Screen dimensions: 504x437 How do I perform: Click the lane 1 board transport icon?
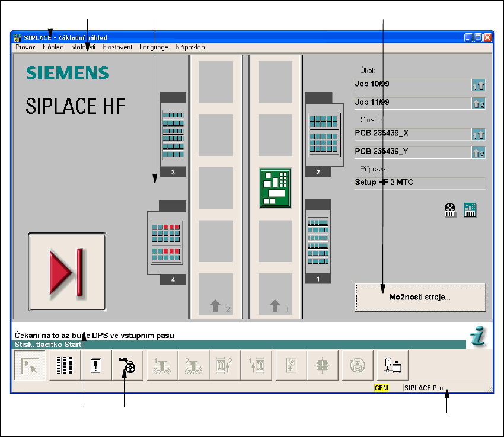click(256, 365)
